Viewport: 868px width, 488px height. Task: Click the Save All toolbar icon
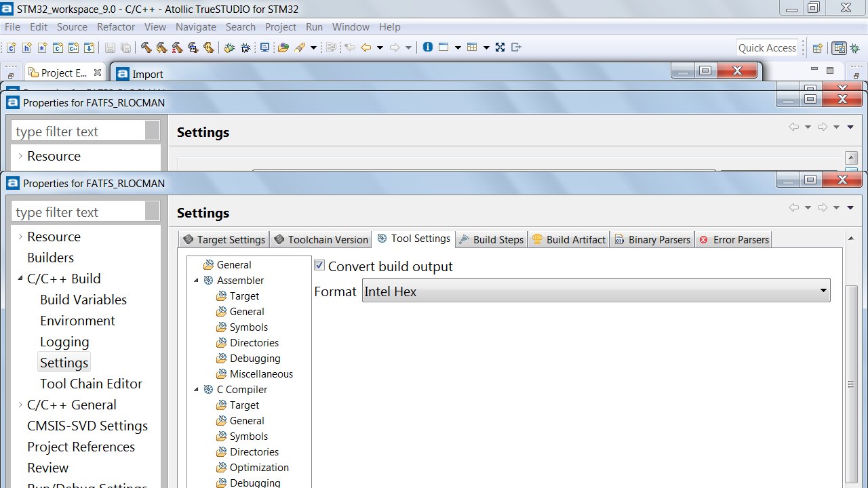[125, 48]
